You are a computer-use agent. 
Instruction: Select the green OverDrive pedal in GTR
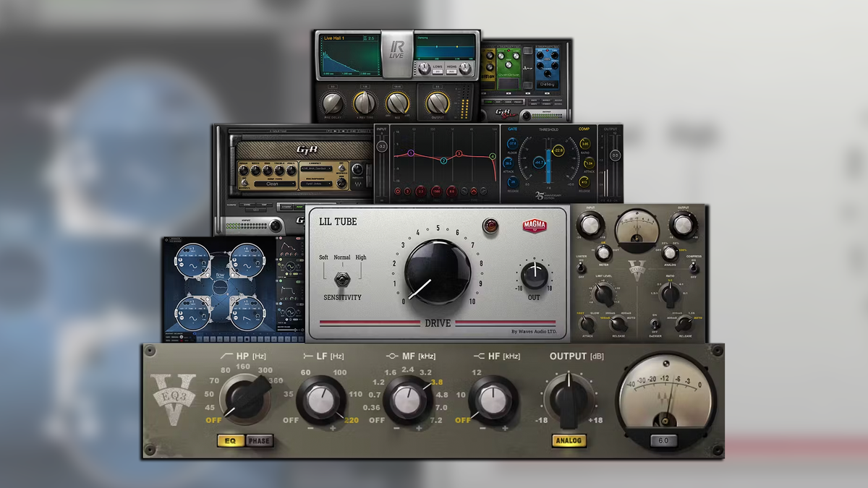pos(509,69)
